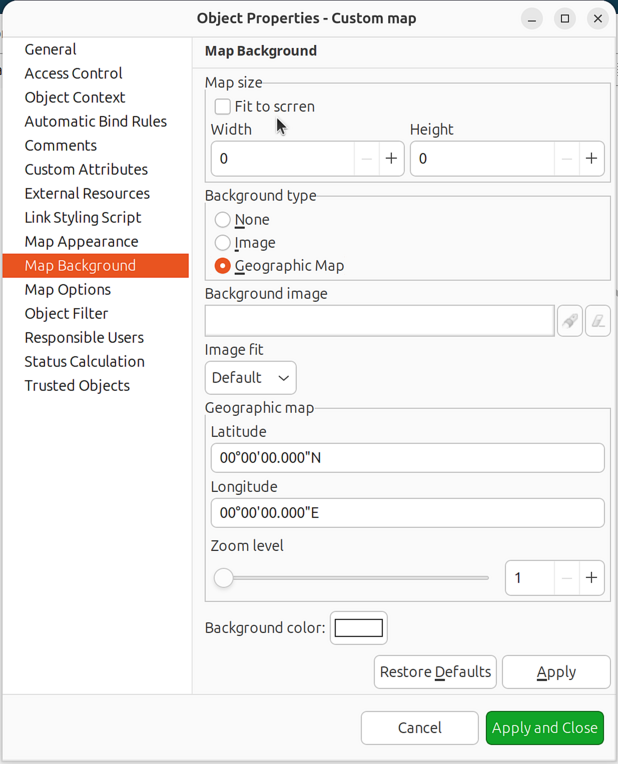
Task: Click the background image browse icon
Action: [570, 321]
